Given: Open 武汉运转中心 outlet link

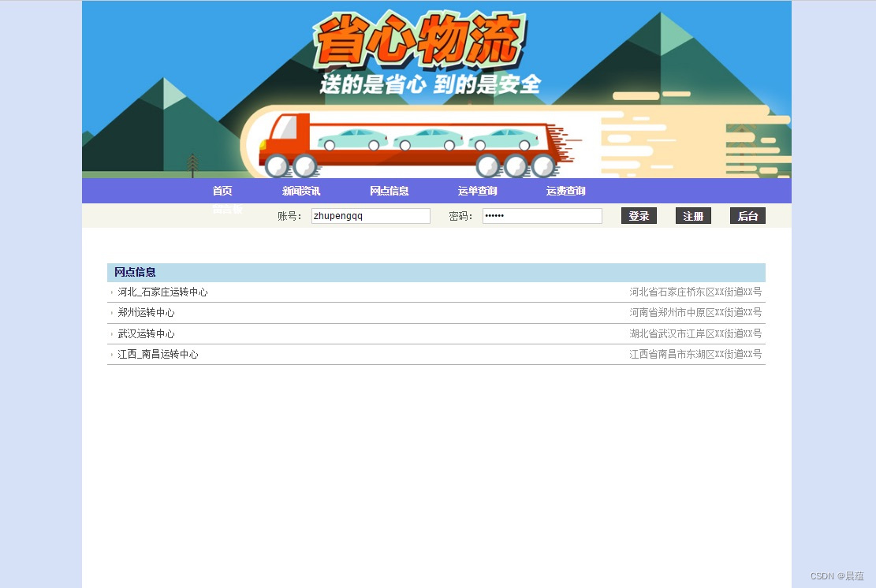Looking at the screenshot, I should click(x=147, y=333).
